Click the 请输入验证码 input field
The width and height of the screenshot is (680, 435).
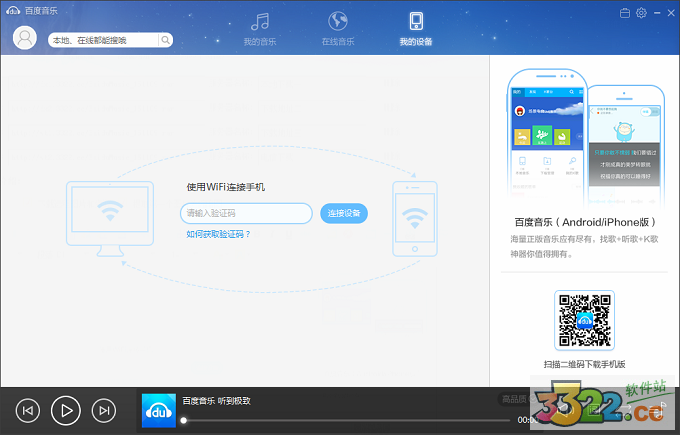(x=246, y=213)
